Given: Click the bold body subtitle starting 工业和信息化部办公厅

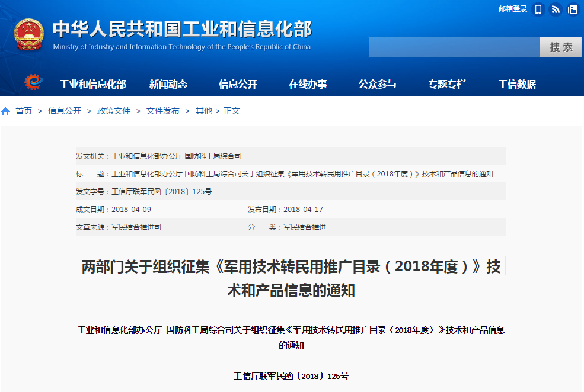Looking at the screenshot, I should click(x=291, y=338).
